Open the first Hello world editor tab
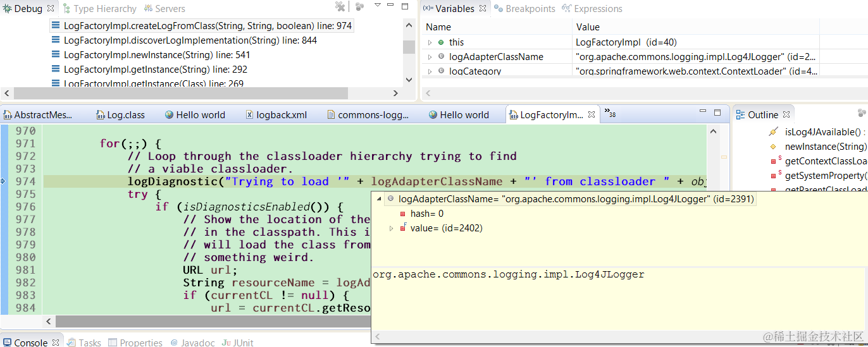The width and height of the screenshot is (868, 347). click(195, 115)
